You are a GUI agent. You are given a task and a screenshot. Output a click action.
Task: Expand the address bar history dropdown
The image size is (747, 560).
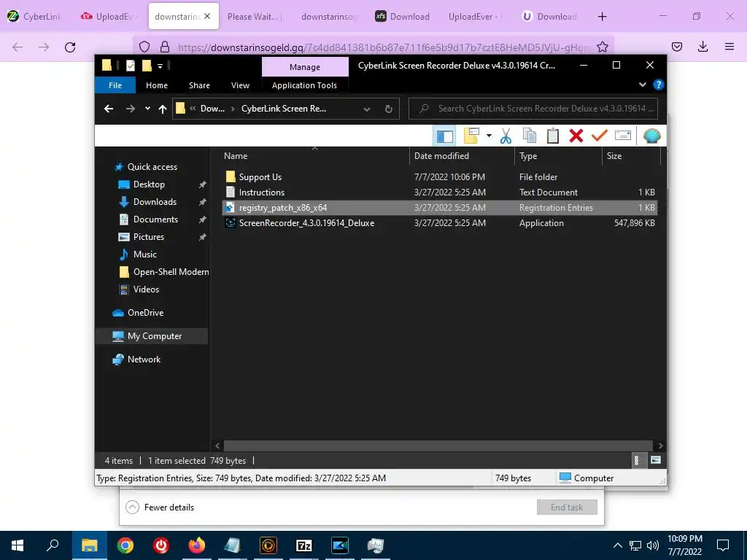[x=367, y=109]
